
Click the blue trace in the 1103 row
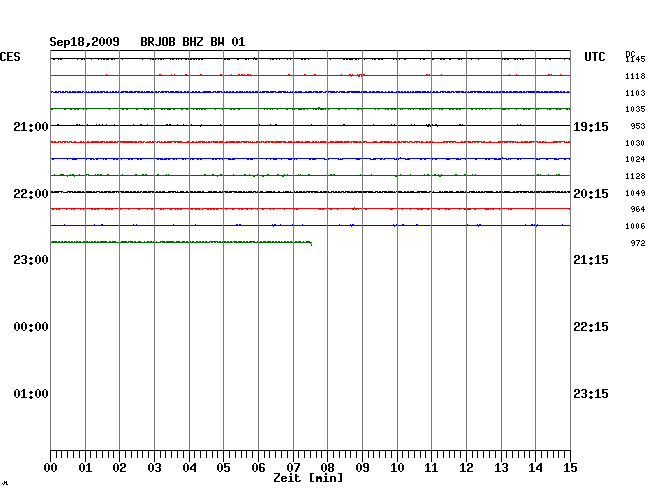[310, 92]
